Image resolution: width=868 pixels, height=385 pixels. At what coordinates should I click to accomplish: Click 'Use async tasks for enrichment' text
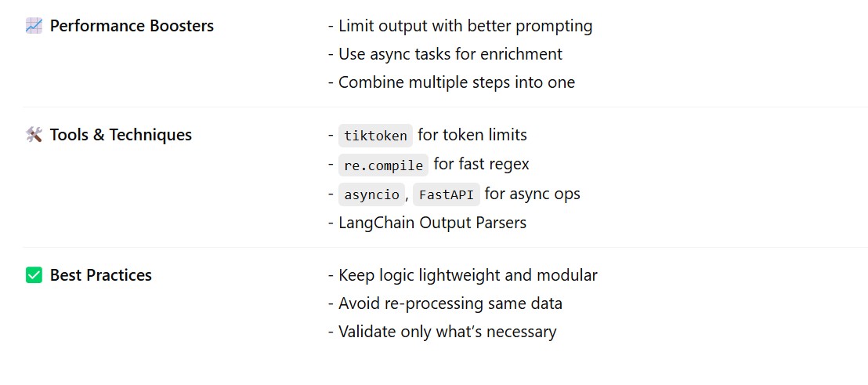pyautogui.click(x=450, y=54)
